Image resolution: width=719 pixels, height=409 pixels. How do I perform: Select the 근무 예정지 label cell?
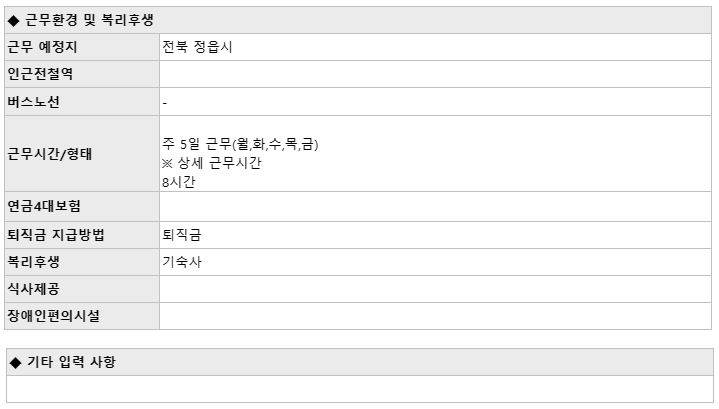pyautogui.click(x=82, y=47)
